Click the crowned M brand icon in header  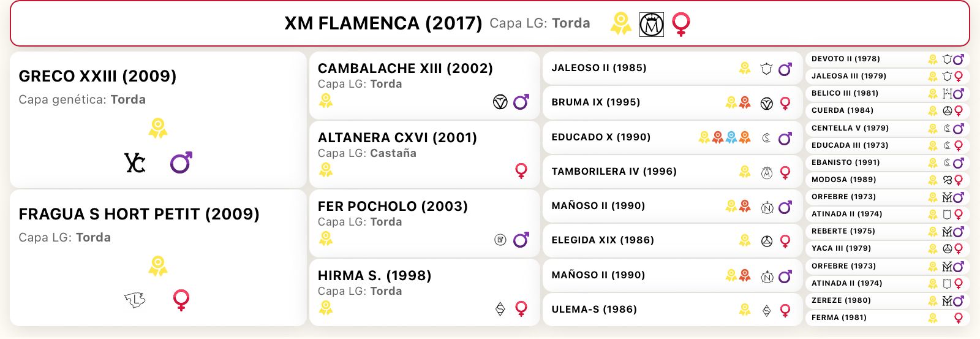pyautogui.click(x=651, y=25)
